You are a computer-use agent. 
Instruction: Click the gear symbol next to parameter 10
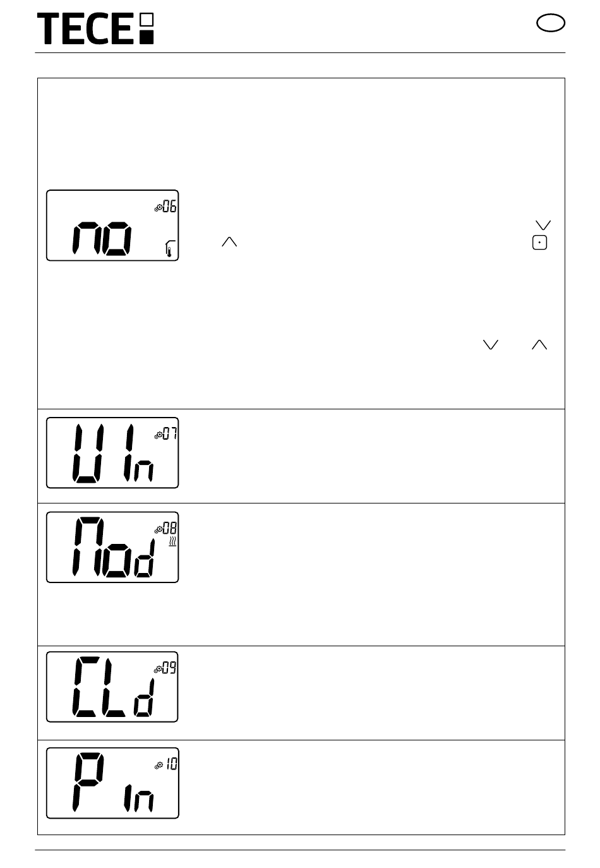click(159, 766)
